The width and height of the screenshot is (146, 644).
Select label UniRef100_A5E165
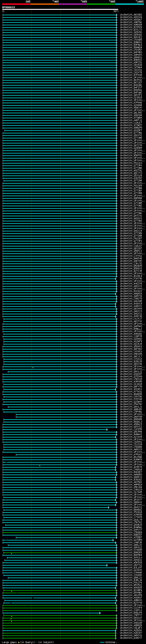point(131,354)
